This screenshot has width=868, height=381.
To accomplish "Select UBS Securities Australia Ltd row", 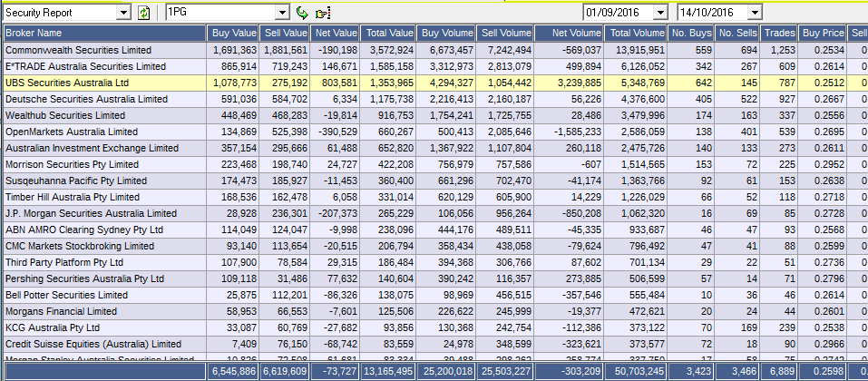I will pyautogui.click(x=434, y=83).
